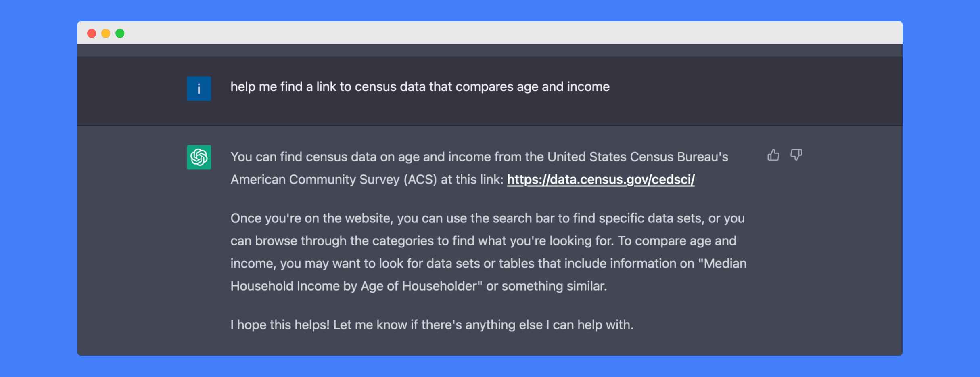Screen dimensions: 980x377
Task: Maximize the window with the green button
Action: (x=120, y=34)
